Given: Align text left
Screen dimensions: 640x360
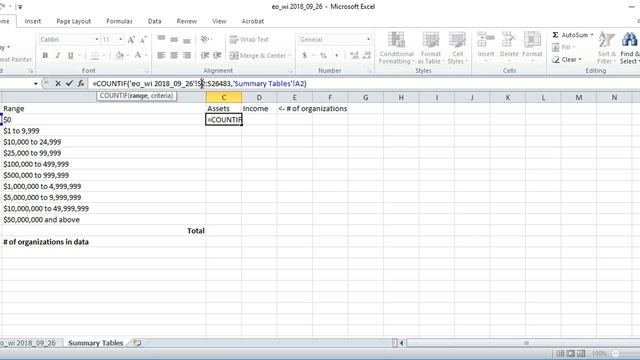Looking at the screenshot, I should [161, 56].
